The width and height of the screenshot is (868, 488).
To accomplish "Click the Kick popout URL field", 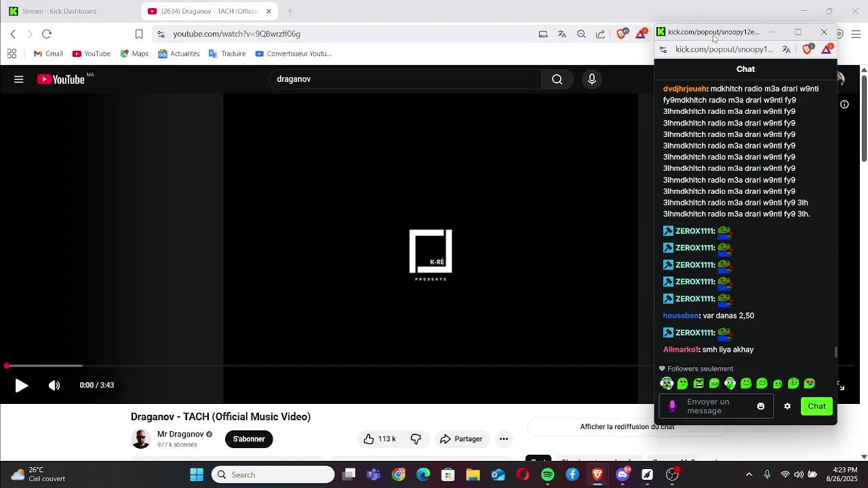I will [724, 49].
